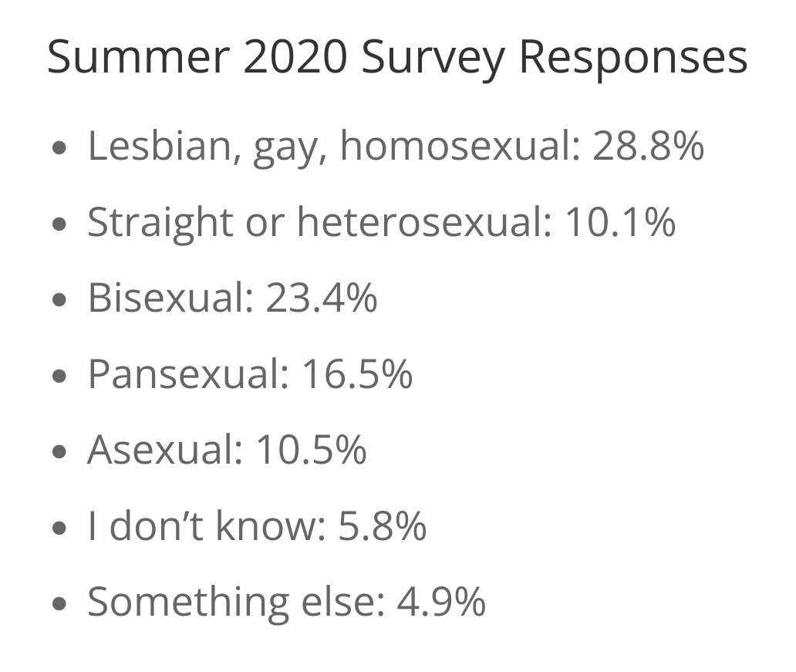Click the Summer 2020 Survey Responses heading
796x672 pixels.
point(397,57)
